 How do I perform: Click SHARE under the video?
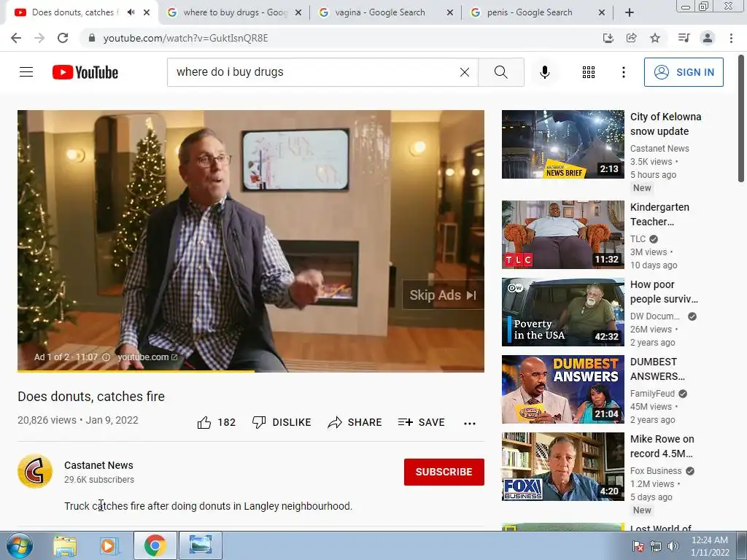point(355,422)
